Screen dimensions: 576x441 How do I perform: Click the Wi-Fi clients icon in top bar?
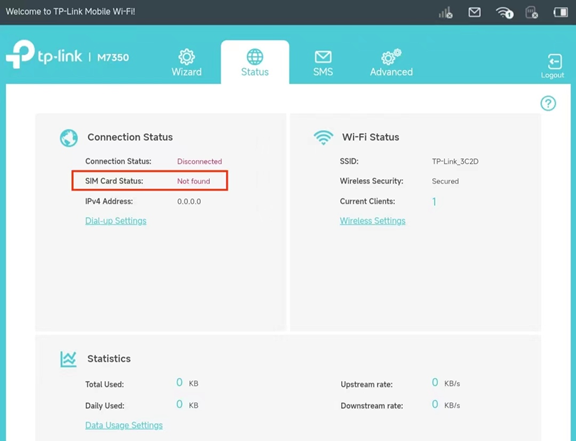pos(504,12)
